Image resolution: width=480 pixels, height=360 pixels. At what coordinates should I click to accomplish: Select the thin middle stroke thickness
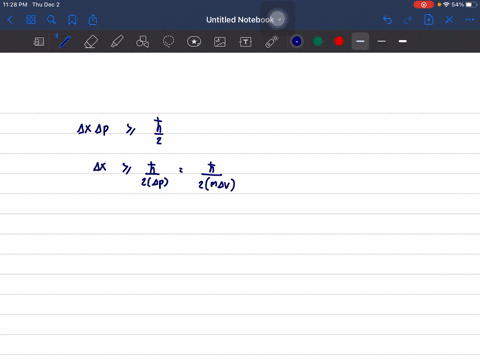click(x=382, y=41)
